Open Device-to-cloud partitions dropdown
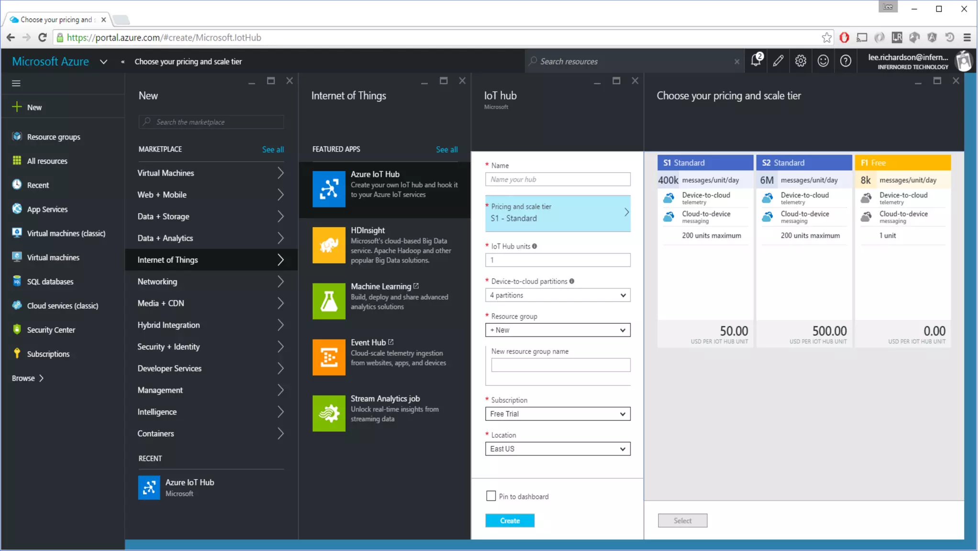This screenshot has height=551, width=980. tap(557, 295)
